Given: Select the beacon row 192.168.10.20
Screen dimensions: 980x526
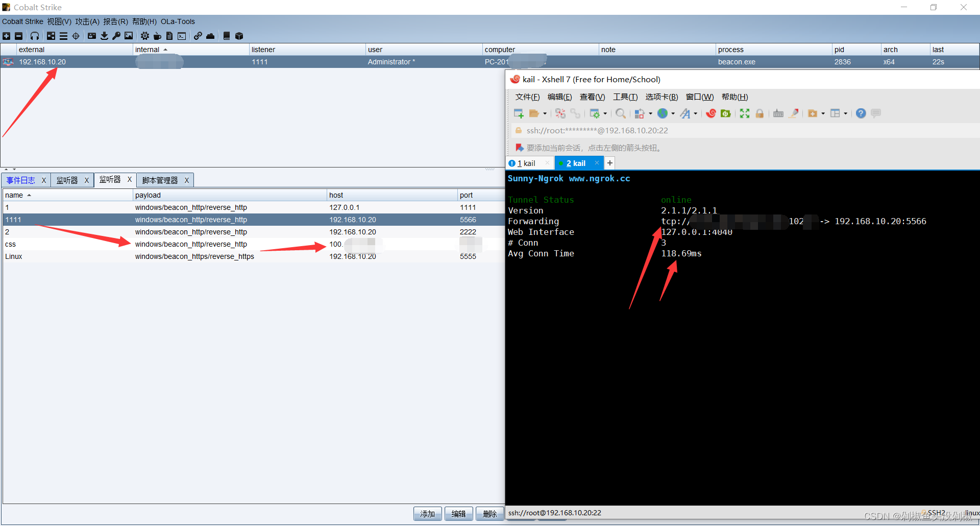Looking at the screenshot, I should pos(490,62).
